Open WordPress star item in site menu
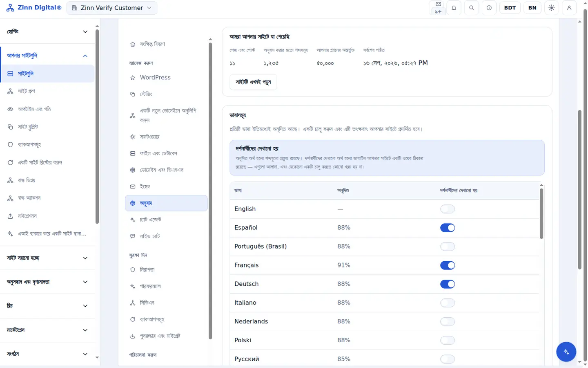This screenshot has width=588, height=368. click(x=166, y=77)
